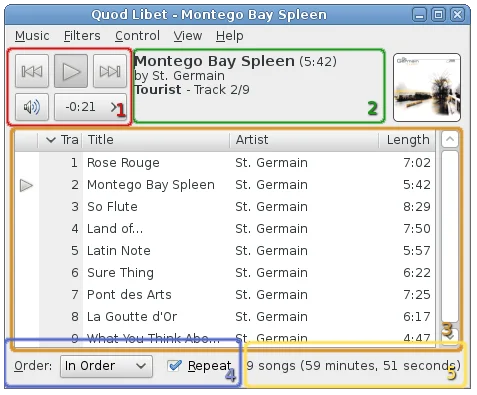Viewport: 477px width, 395px height.
Task: Select the song Pont des Arts
Action: coord(225,295)
